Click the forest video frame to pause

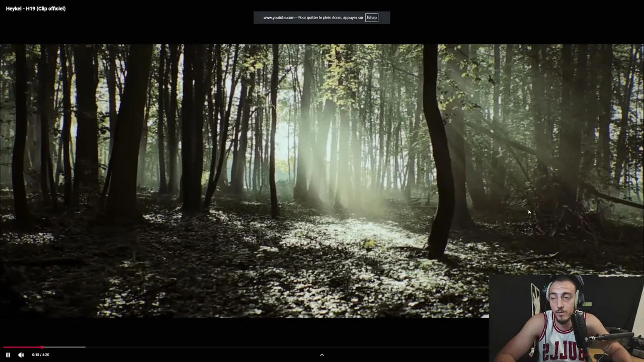pos(322,180)
